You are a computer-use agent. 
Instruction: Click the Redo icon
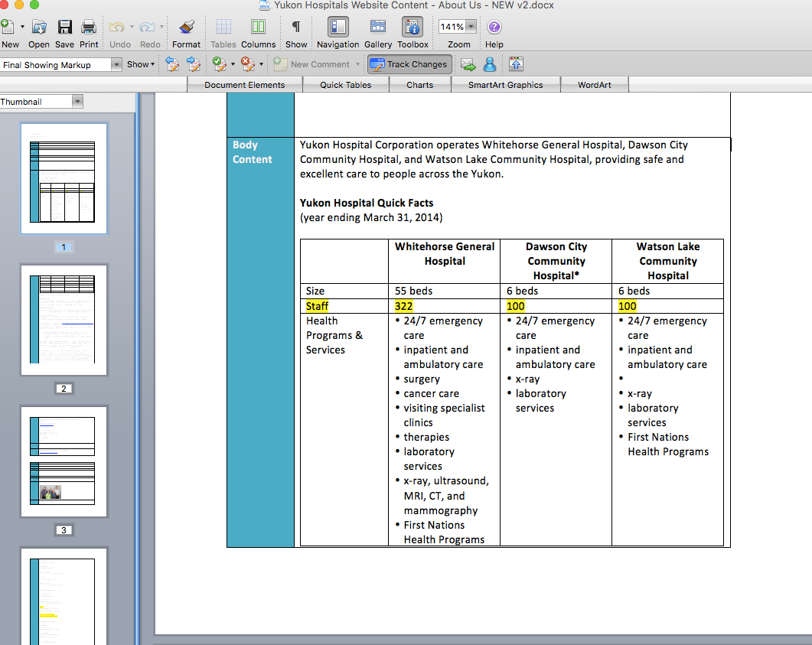coord(148,27)
